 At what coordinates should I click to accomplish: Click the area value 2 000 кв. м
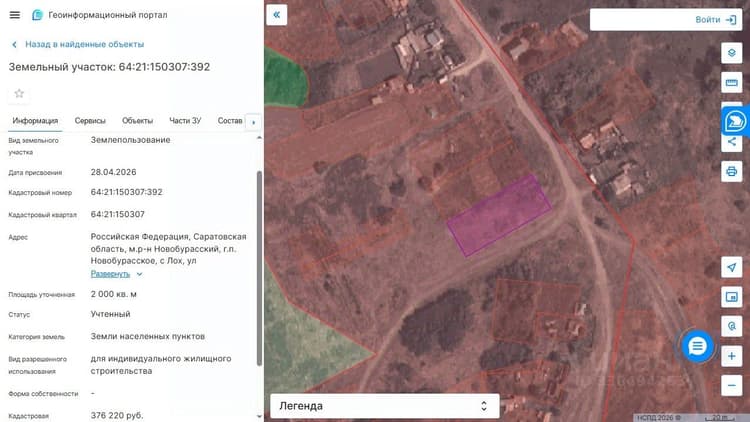(x=114, y=294)
